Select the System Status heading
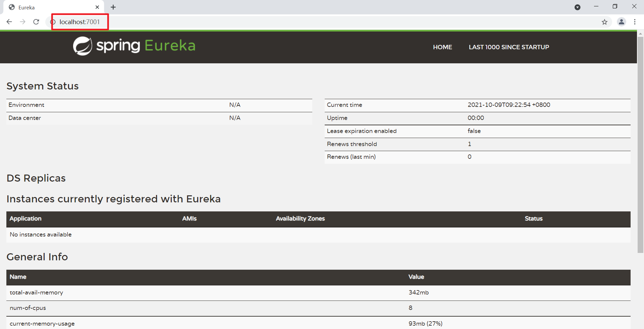The height and width of the screenshot is (329, 644). [x=43, y=86]
